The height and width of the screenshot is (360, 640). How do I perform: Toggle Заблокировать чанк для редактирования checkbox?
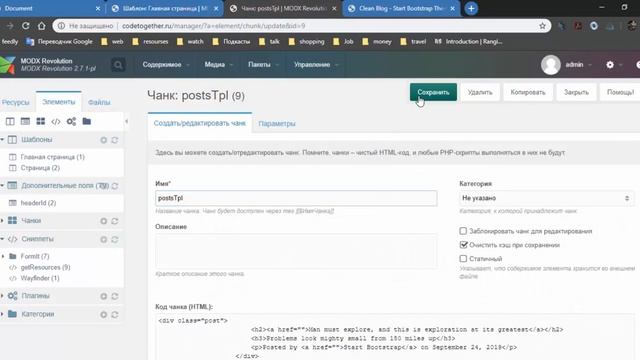[x=463, y=231]
